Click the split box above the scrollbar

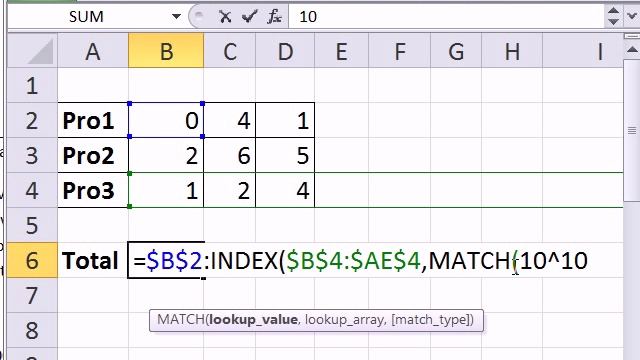(x=632, y=37)
